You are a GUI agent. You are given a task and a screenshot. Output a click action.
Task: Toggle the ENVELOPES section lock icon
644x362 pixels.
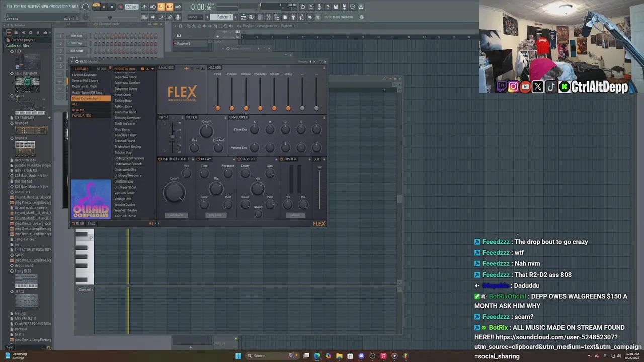[324, 117]
